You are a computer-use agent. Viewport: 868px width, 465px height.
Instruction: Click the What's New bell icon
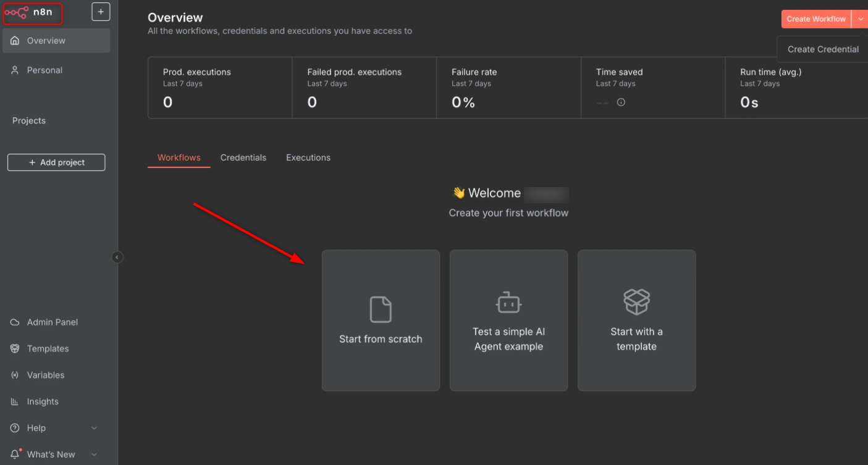coord(15,455)
